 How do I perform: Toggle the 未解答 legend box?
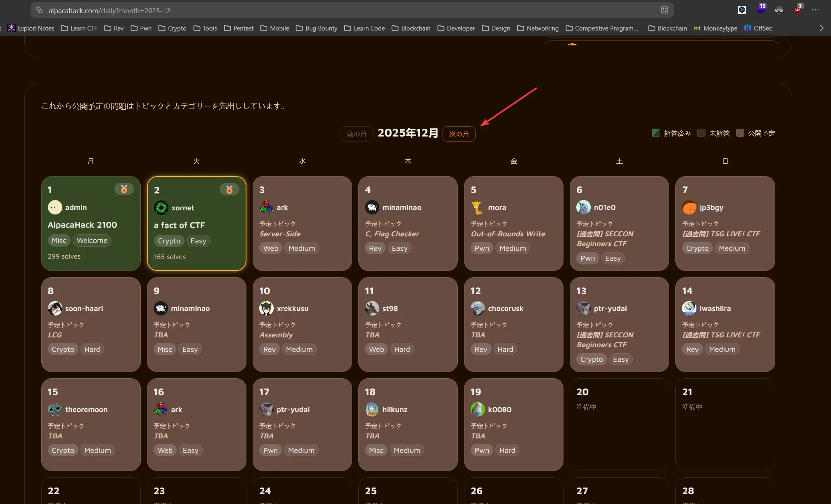(x=701, y=133)
